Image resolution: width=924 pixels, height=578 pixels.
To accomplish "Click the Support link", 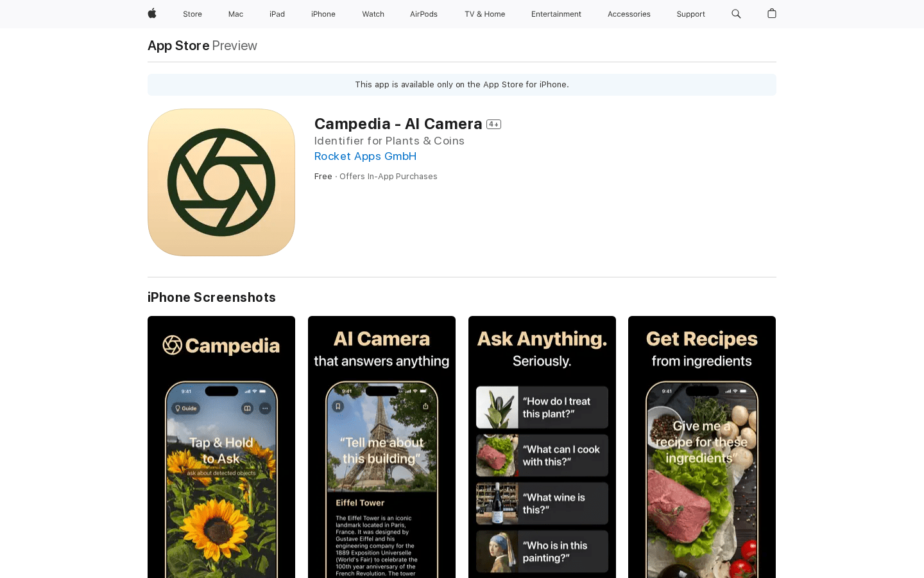I will (x=690, y=13).
